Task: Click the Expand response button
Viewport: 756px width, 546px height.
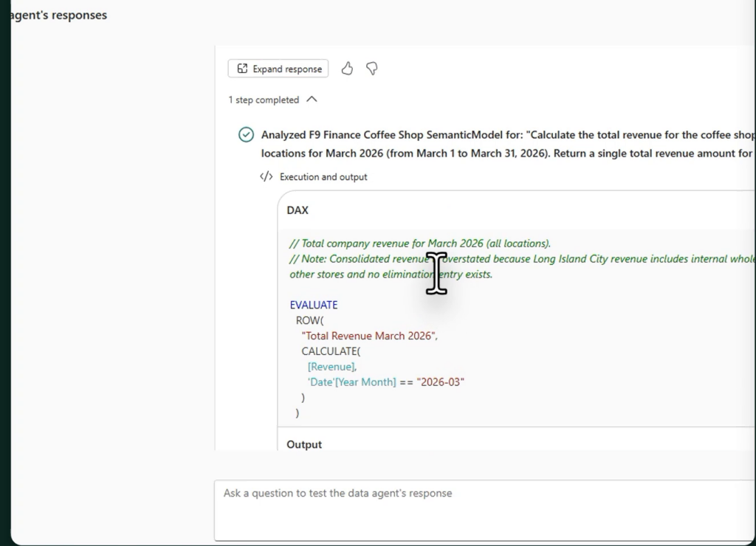Action: [x=278, y=69]
